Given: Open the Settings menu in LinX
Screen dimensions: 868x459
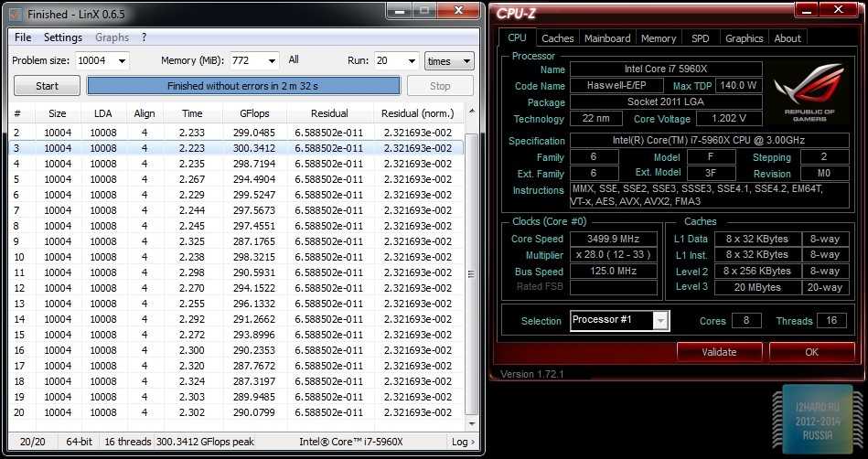Looking at the screenshot, I should (63, 37).
